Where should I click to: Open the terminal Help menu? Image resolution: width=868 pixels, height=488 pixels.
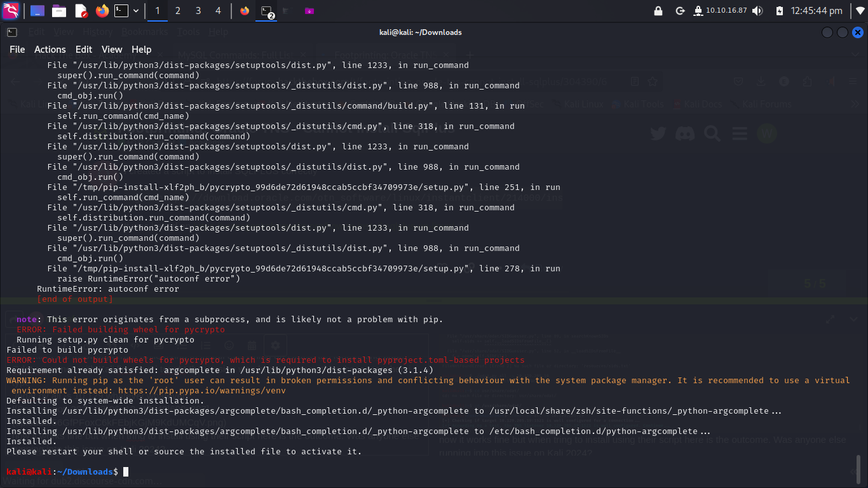[x=142, y=50]
